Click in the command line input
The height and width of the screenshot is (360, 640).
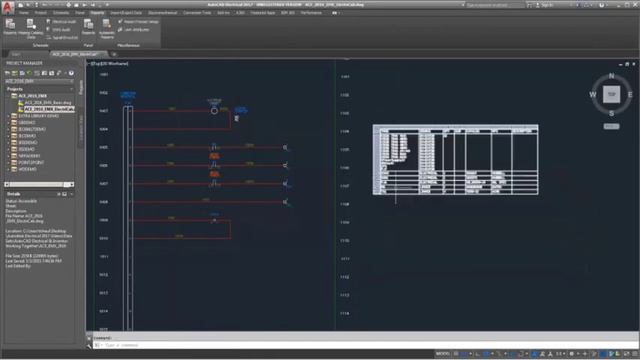(x=365, y=345)
